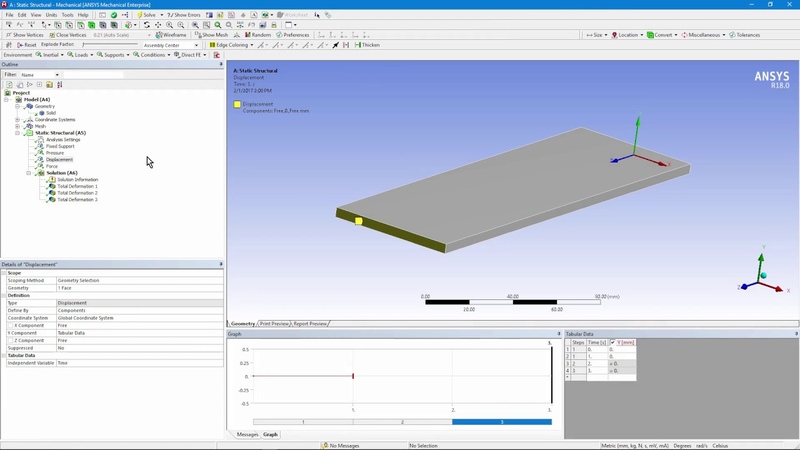Image resolution: width=800 pixels, height=450 pixels.
Task: Select the Pan view tool icon
Action: 158,24
